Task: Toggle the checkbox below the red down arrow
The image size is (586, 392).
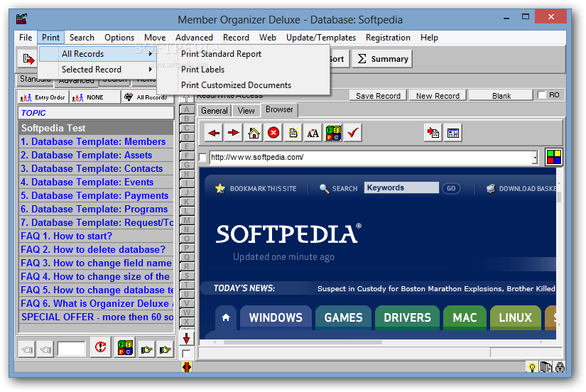Action: point(186,354)
